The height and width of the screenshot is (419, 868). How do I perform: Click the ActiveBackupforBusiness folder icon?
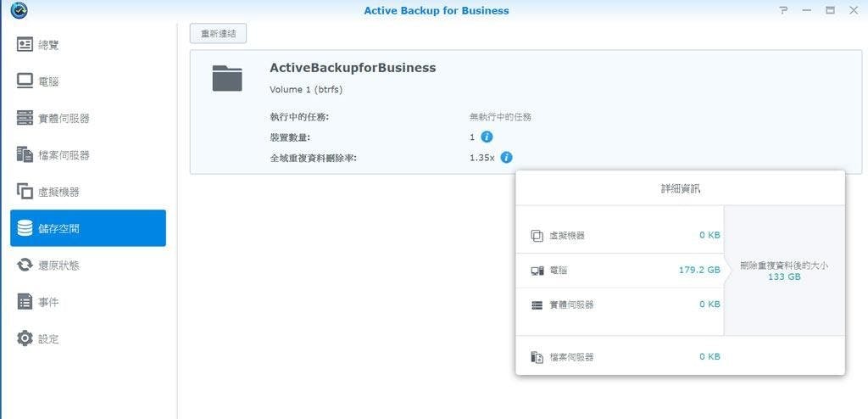tap(227, 78)
